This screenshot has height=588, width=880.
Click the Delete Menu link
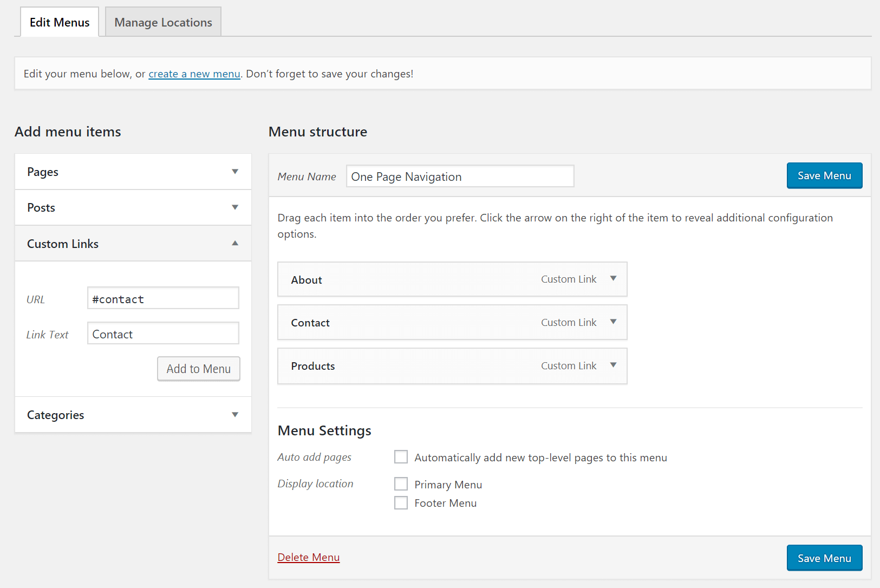tap(308, 557)
